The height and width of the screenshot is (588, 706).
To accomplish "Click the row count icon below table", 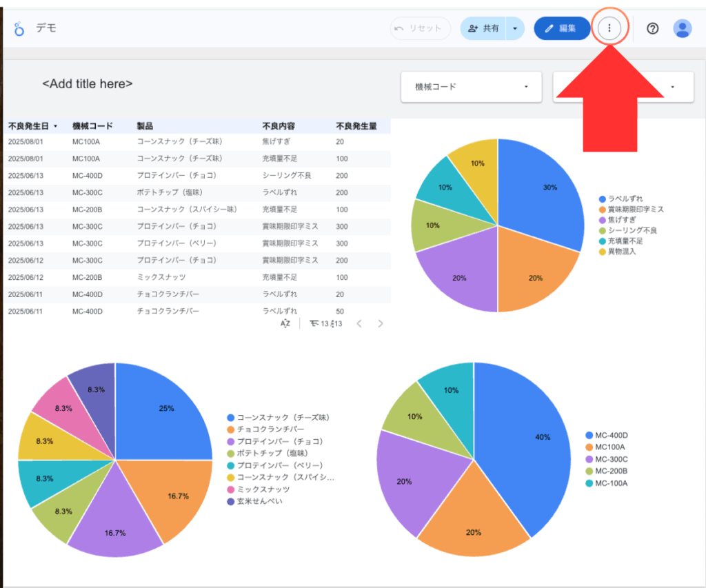I will pyautogui.click(x=315, y=323).
